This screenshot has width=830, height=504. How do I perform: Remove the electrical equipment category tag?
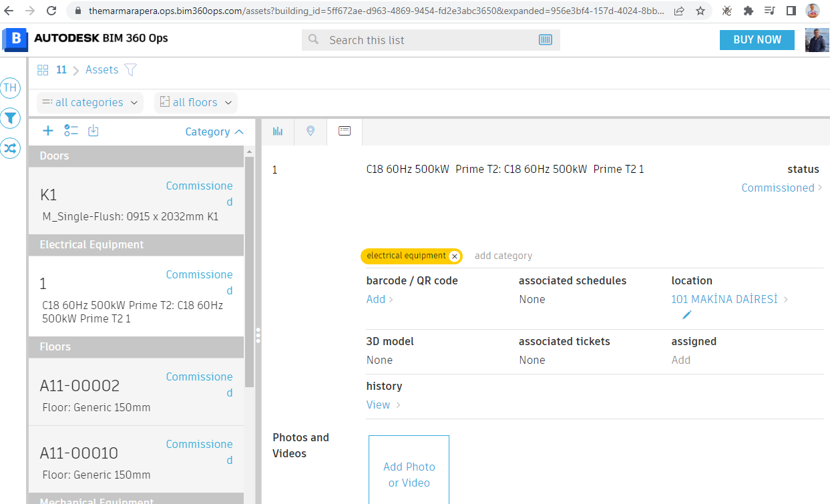coord(455,256)
